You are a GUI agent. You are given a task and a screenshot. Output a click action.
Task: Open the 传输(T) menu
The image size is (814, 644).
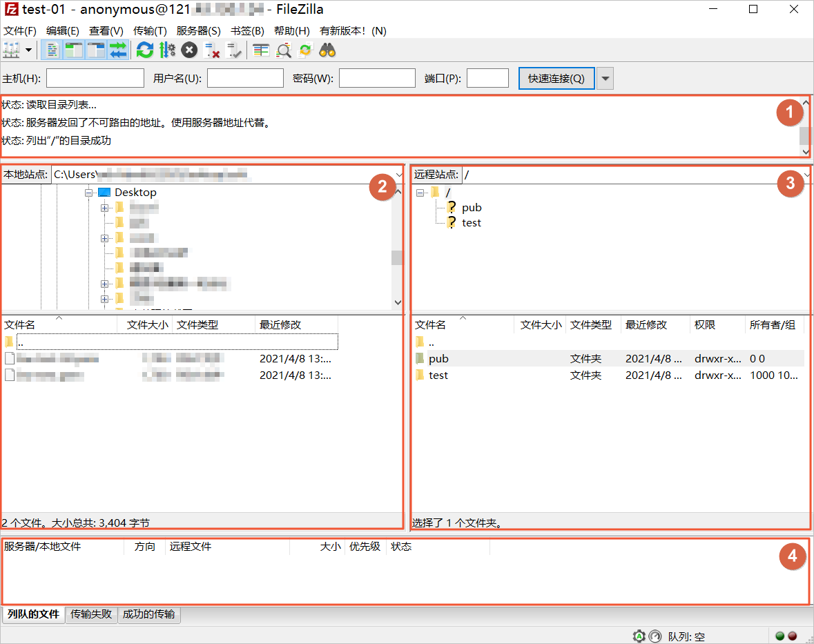click(x=149, y=30)
